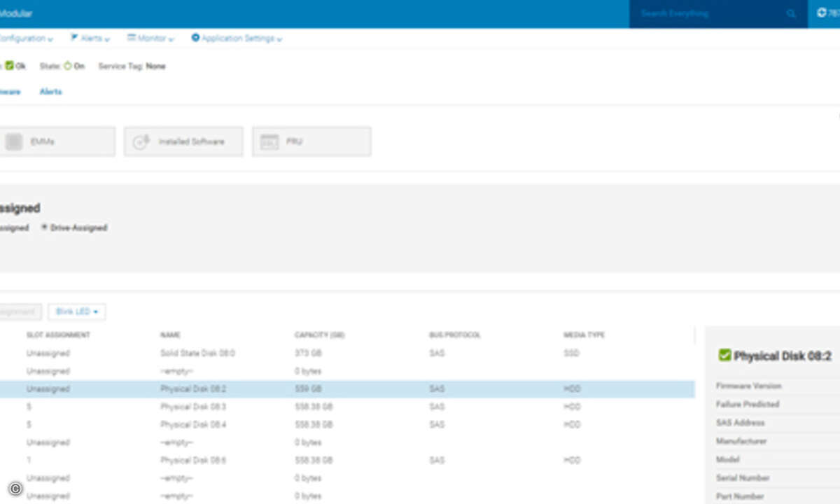Select the Physical Disk 08:6 row
The image size is (840, 504).
pos(347,461)
